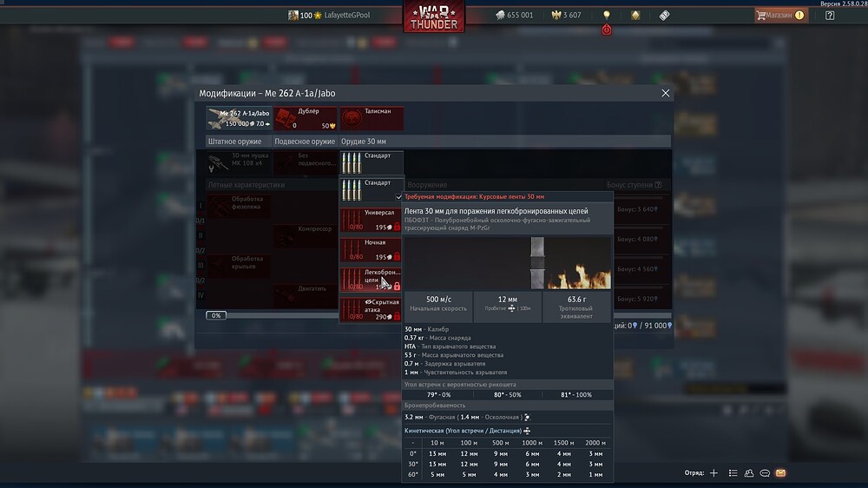Open the light bulb hints icon

point(607,15)
